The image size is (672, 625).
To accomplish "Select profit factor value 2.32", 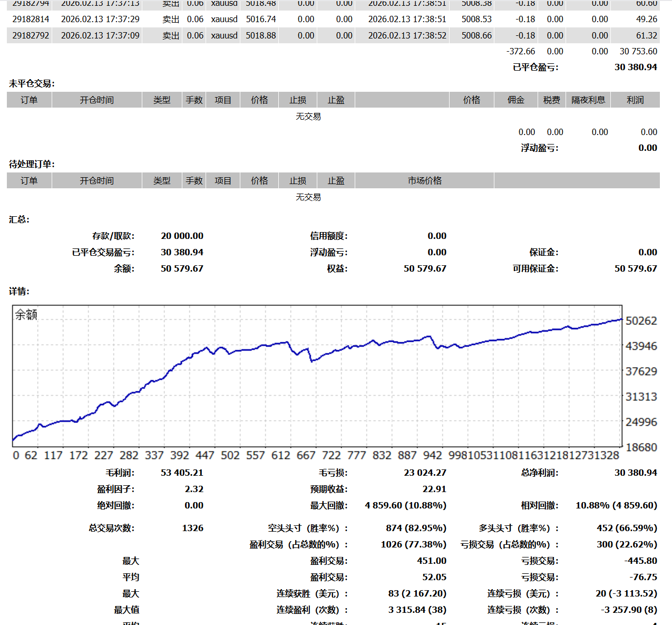I will (x=194, y=489).
